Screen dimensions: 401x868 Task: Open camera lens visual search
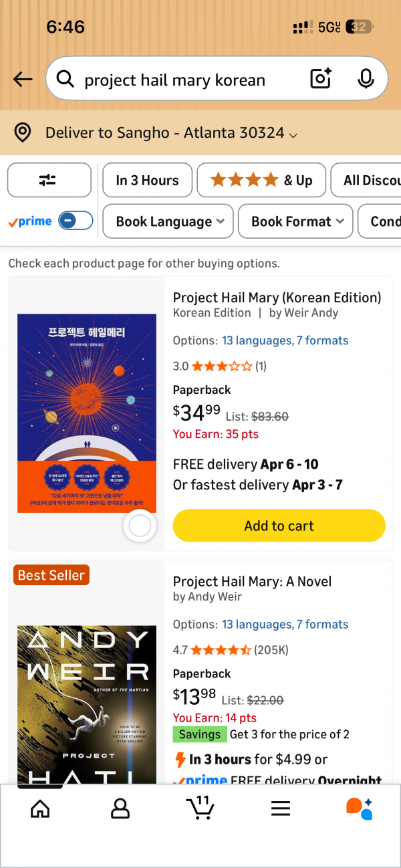[321, 80]
